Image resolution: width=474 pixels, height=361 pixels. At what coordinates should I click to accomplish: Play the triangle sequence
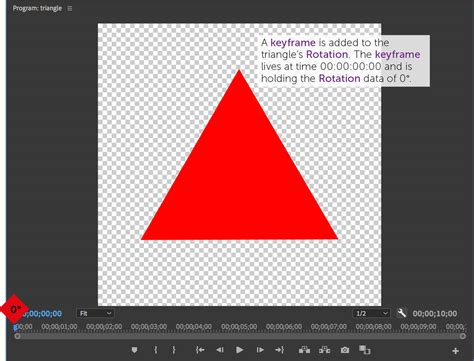click(239, 350)
